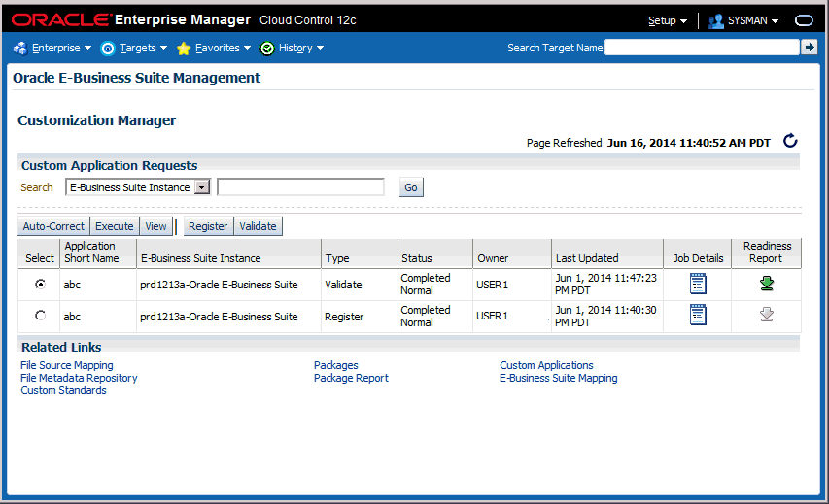Screen dimensions: 829x504
Task: Click the oval accessibility icon in header
Action: click(804, 20)
